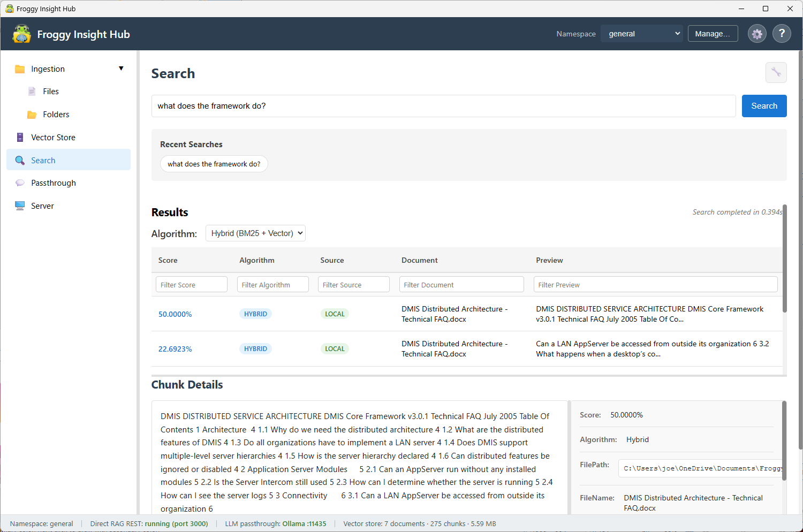
Task: Click the Folders folder icon in sidebar
Action: [x=32, y=115]
